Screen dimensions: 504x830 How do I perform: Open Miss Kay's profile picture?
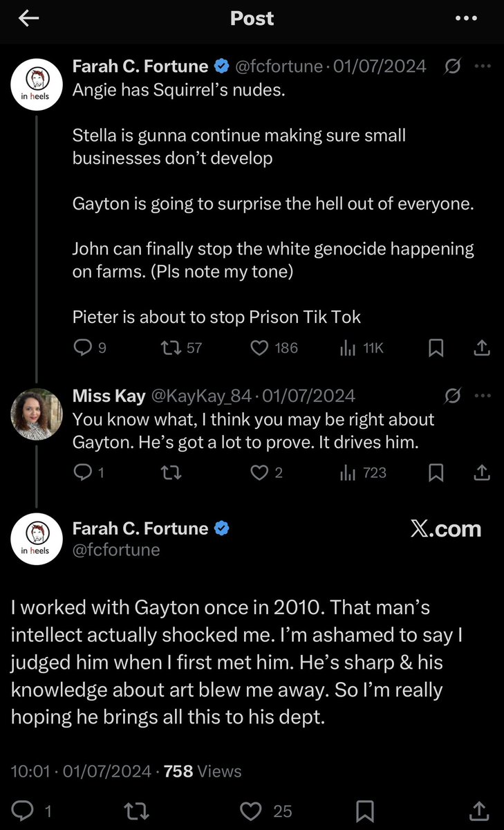(37, 414)
